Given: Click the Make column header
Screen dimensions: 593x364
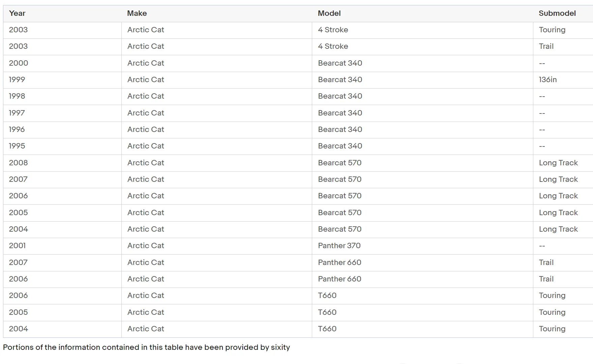Looking at the screenshot, I should (x=137, y=13).
